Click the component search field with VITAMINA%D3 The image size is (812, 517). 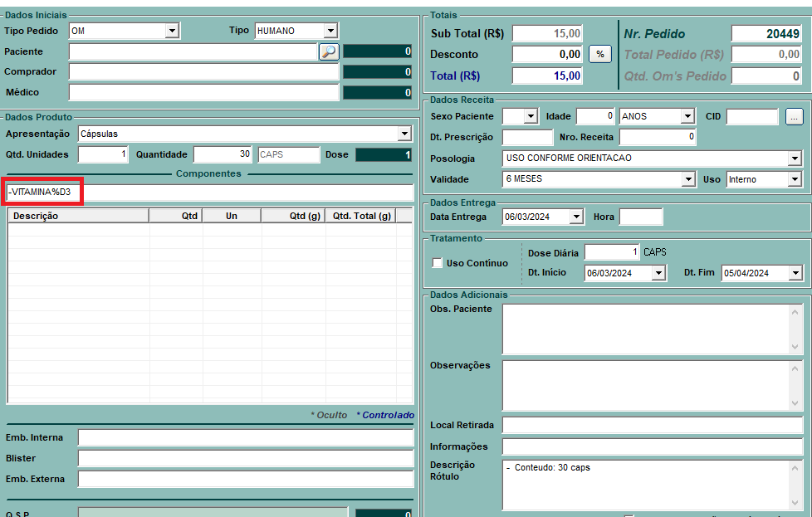[209, 193]
